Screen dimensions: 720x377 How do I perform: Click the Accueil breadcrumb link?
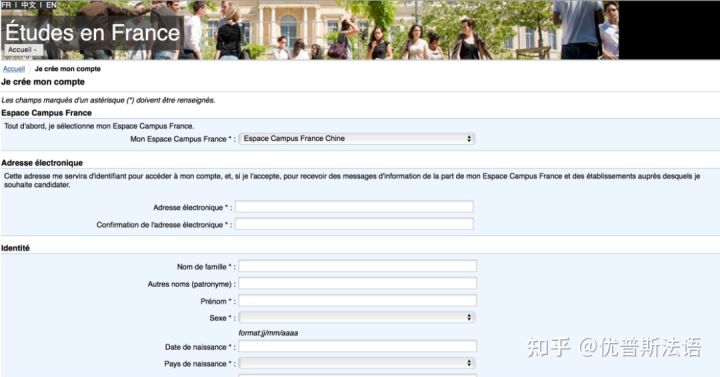click(x=14, y=69)
